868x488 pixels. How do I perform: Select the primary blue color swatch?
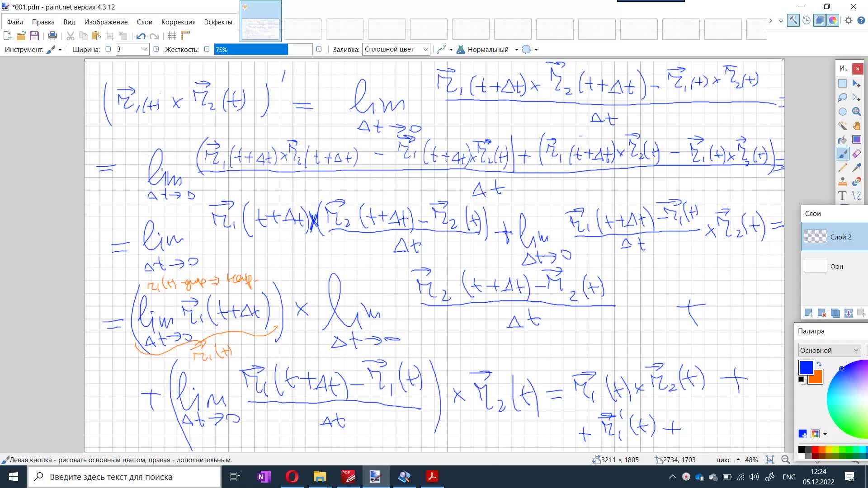click(x=806, y=367)
